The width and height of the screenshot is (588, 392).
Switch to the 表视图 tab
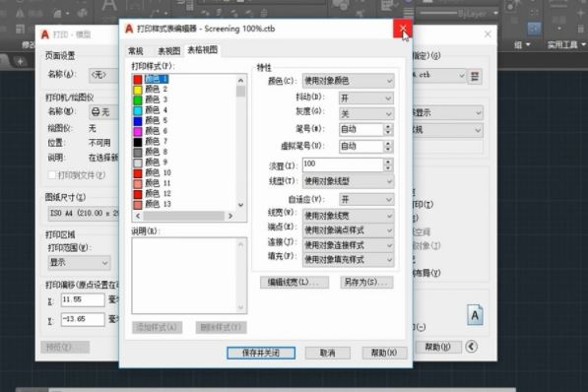168,51
